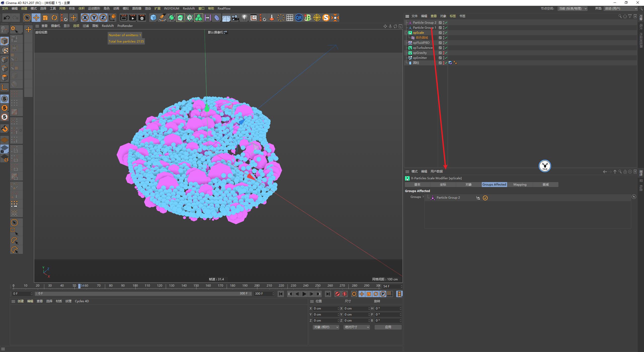This screenshot has width=644, height=352.
Task: Click the Y-axis lock toolbar icon
Action: point(94,18)
